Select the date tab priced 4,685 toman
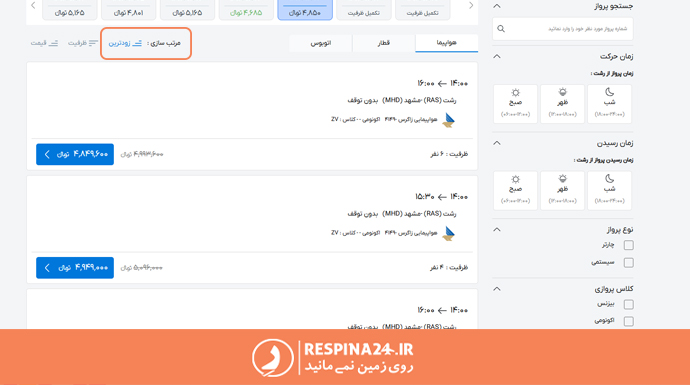This screenshot has height=385, width=690. [x=246, y=10]
